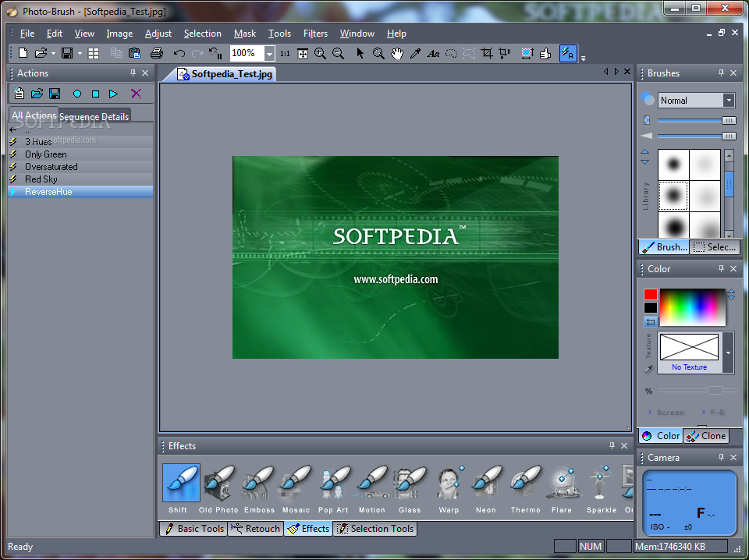Select the Mosaic effect
This screenshot has height=560, width=749.
coord(296,488)
